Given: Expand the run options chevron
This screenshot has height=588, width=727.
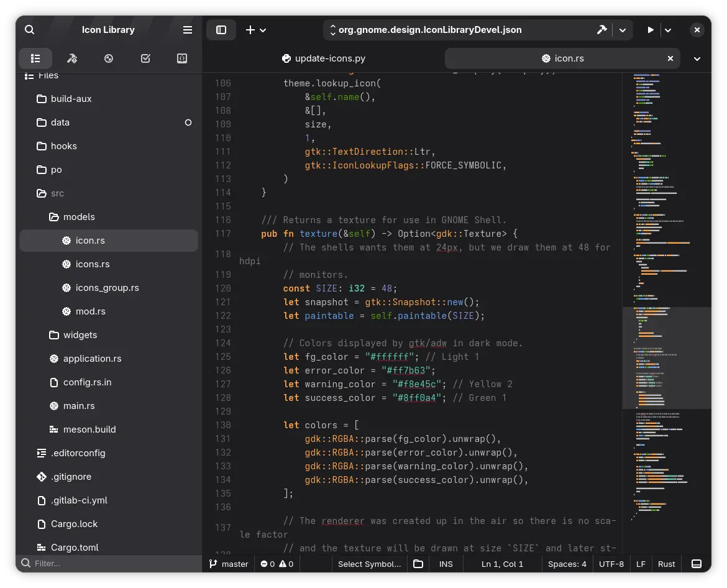Looking at the screenshot, I should pos(667,29).
